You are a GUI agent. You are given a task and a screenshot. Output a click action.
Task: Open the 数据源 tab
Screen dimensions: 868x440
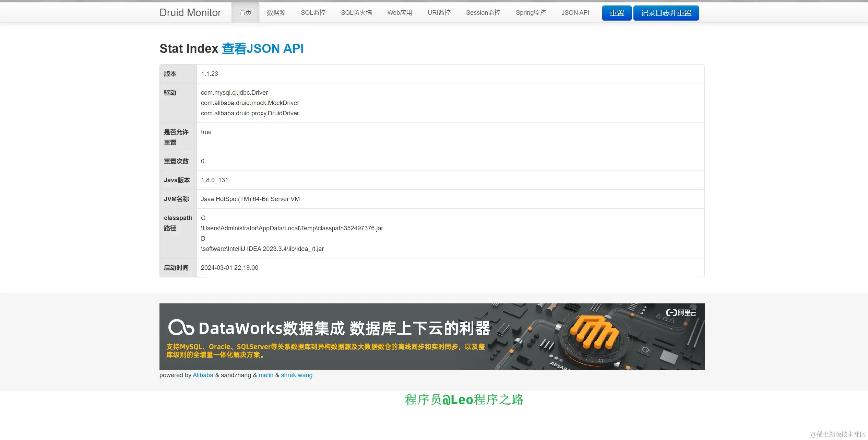[x=276, y=13]
